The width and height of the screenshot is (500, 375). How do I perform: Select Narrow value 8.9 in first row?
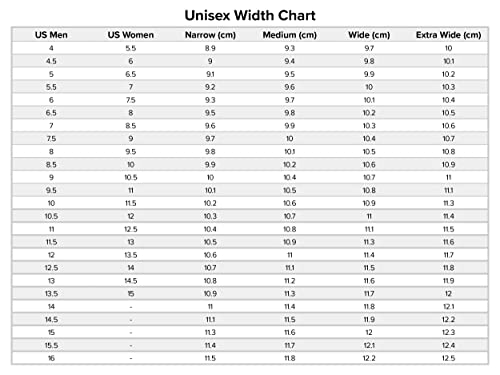point(210,48)
